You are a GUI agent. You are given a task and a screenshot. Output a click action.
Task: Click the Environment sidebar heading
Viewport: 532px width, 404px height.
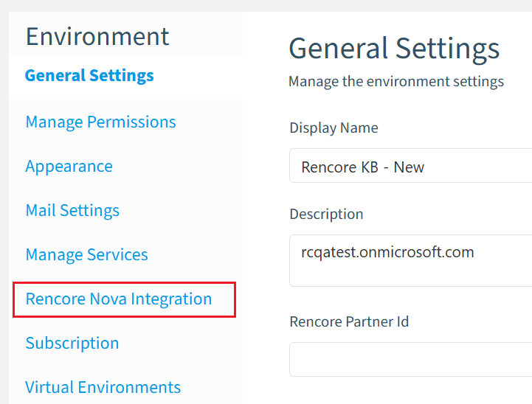(x=97, y=36)
